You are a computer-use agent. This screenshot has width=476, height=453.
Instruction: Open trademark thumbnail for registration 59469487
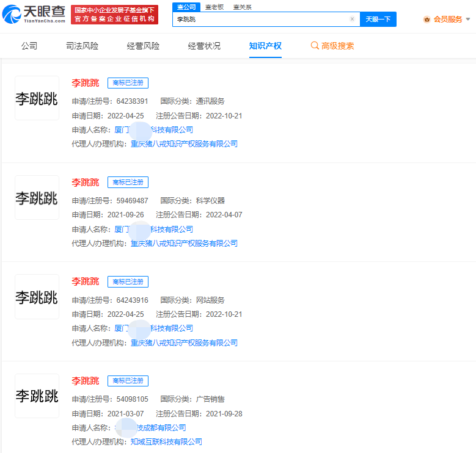pyautogui.click(x=37, y=197)
